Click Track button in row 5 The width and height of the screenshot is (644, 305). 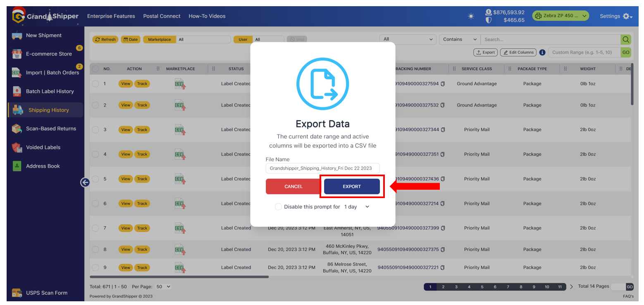[x=142, y=179]
